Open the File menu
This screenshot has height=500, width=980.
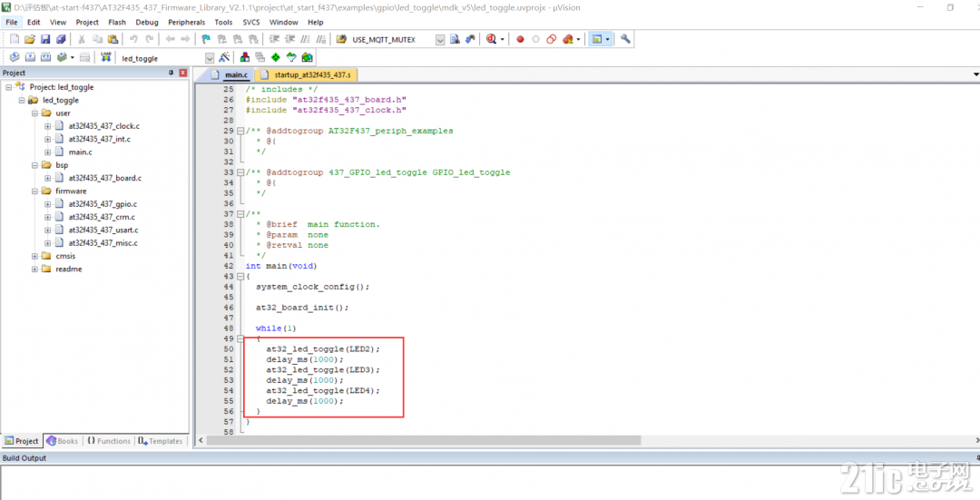pyautogui.click(x=12, y=22)
